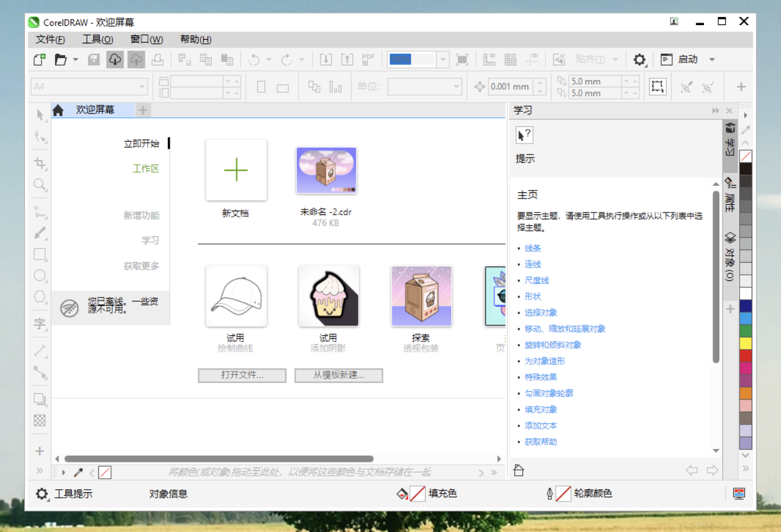Expand the 启动 workspace dropdown
Image resolution: width=781 pixels, height=532 pixels.
click(x=712, y=59)
